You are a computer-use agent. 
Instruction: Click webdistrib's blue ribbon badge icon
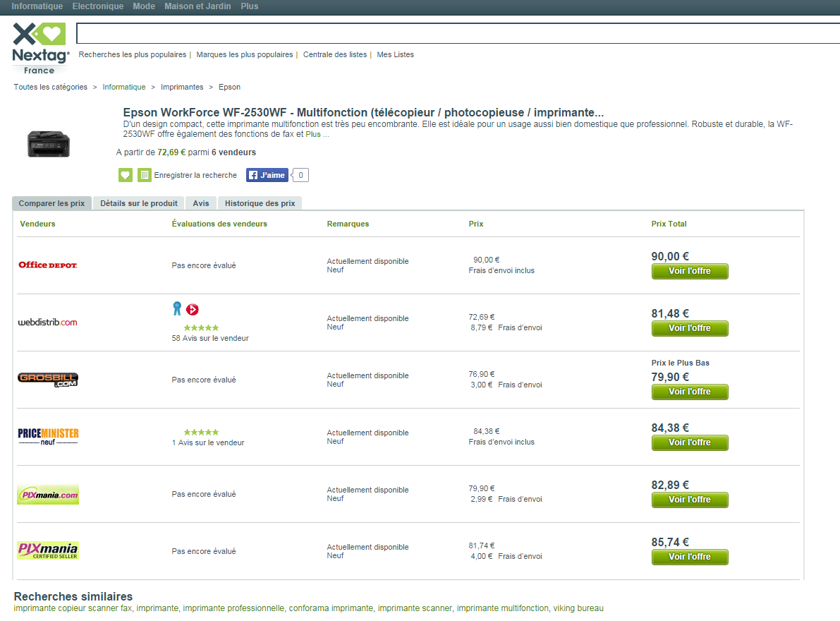pos(177,308)
